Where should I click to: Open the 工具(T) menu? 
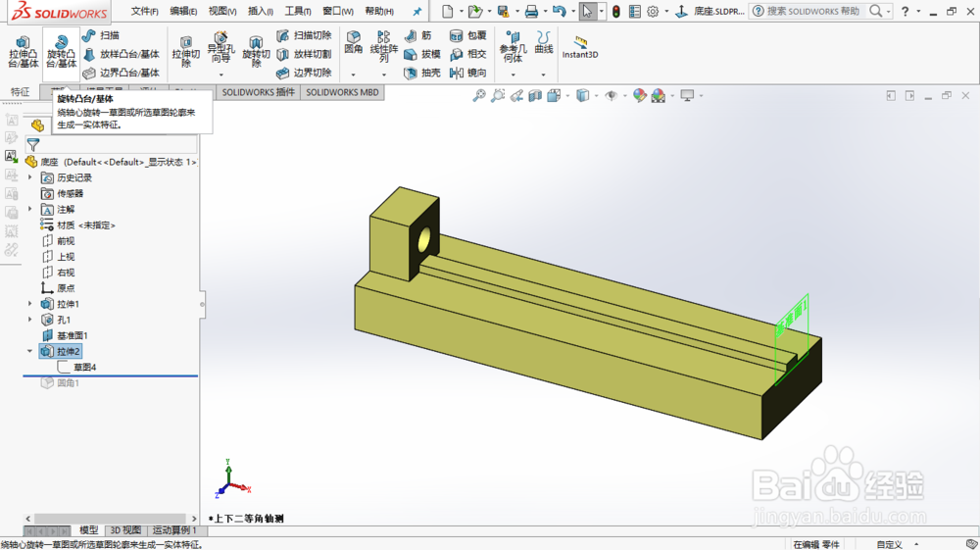(298, 11)
